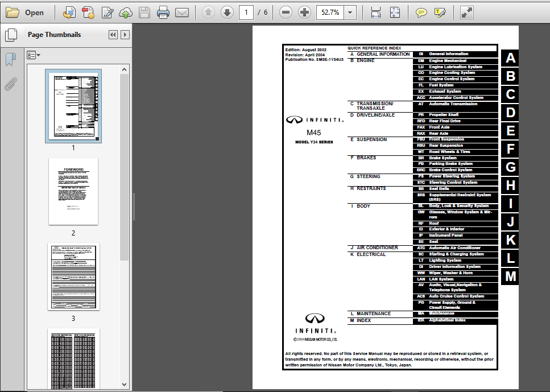Open the EX Exhaust System section
The width and height of the screenshot is (550, 392).
pyautogui.click(x=455, y=92)
